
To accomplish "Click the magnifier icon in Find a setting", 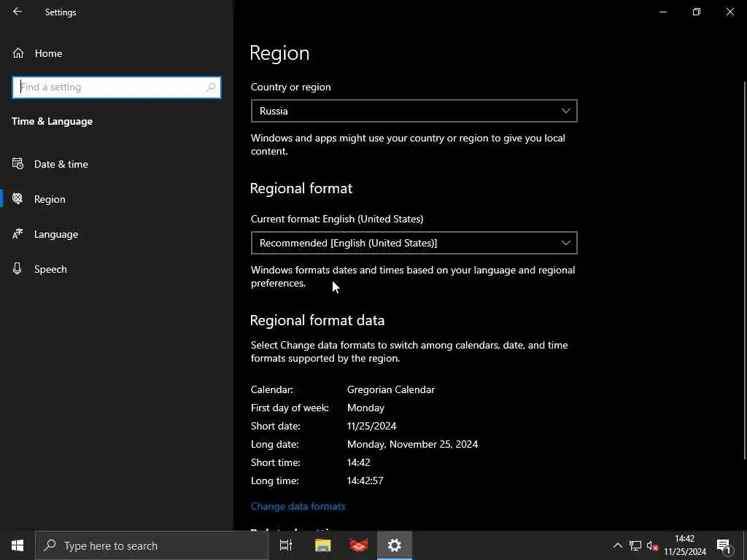I will tap(211, 87).
